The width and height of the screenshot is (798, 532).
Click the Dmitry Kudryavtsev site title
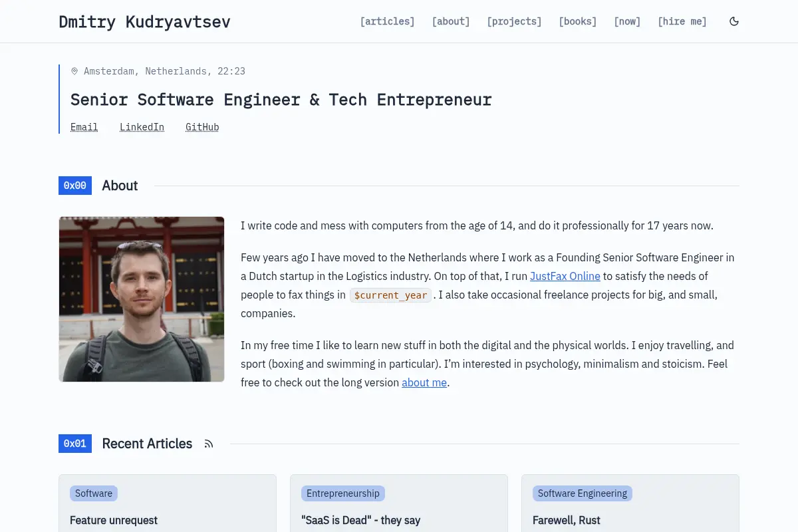(144, 22)
